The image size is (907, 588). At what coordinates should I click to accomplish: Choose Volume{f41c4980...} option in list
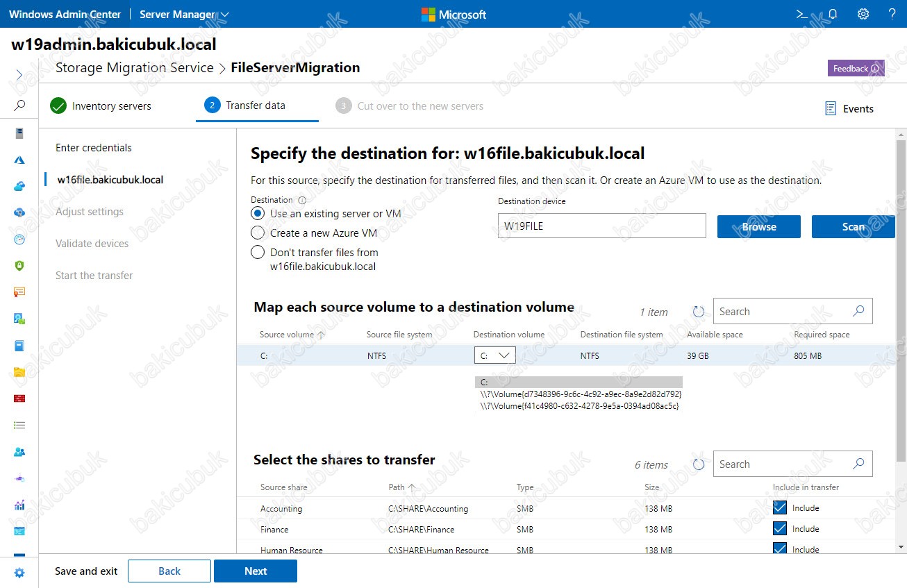coord(579,405)
